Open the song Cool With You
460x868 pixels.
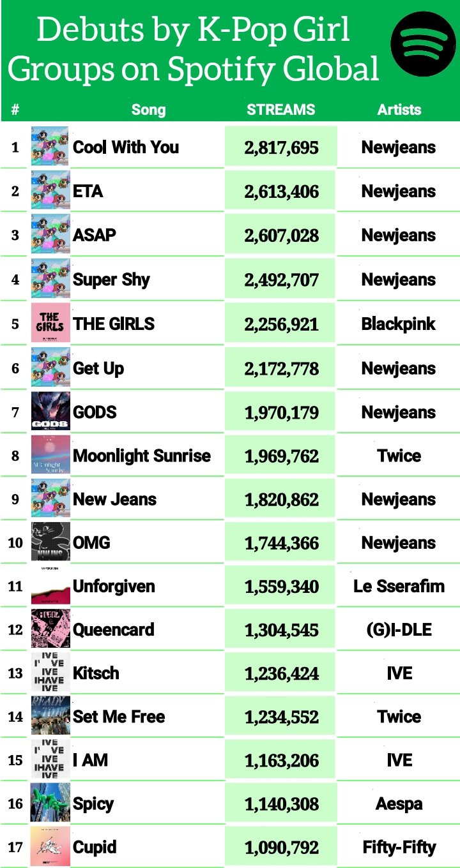[x=126, y=147]
